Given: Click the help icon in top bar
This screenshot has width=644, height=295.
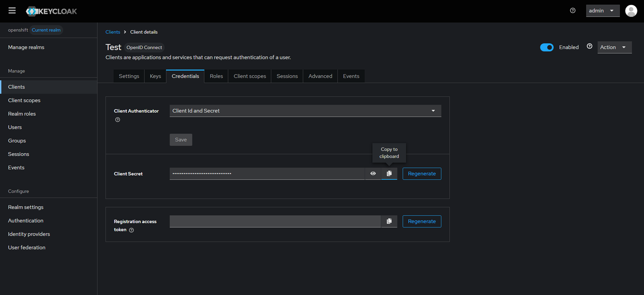Looking at the screenshot, I should [x=573, y=11].
